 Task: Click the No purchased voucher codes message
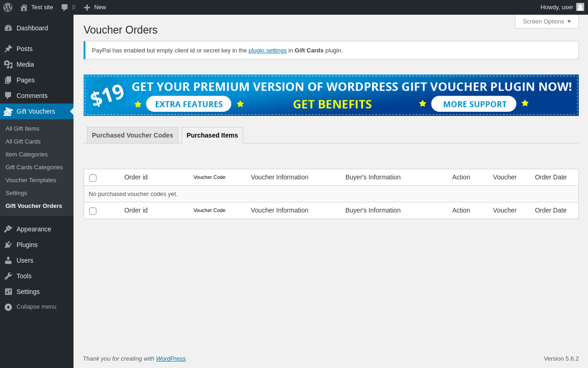(x=133, y=194)
